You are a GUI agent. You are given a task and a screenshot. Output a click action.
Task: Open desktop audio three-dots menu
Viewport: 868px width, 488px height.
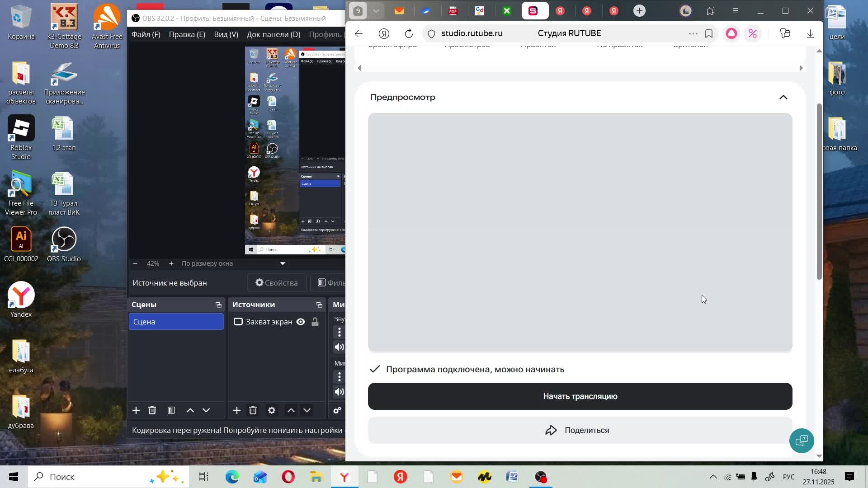[x=340, y=332]
